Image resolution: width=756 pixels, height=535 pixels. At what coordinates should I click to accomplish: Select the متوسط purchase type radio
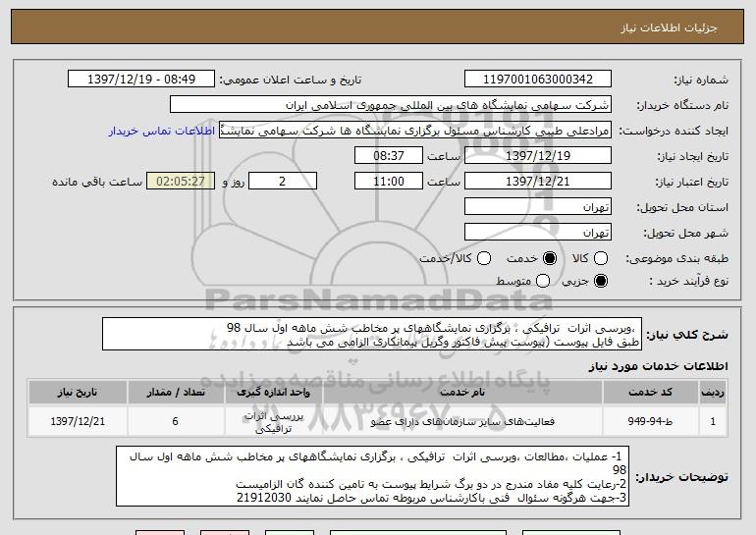[x=543, y=281]
